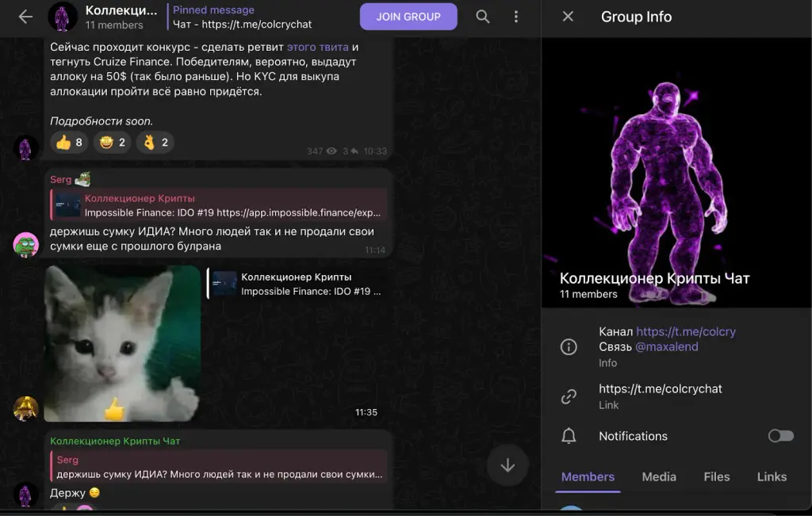This screenshot has width=812, height=516.
Task: Jump to latest messages with down arrow
Action: [x=507, y=464]
